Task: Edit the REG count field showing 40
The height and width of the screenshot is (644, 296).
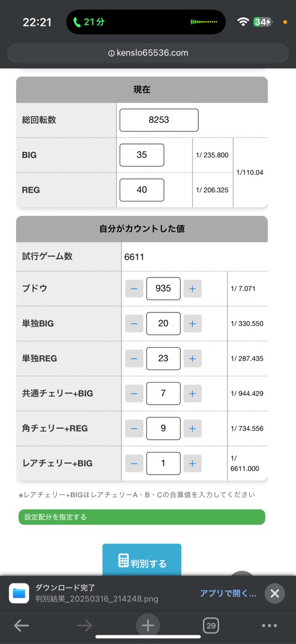Action: click(142, 190)
